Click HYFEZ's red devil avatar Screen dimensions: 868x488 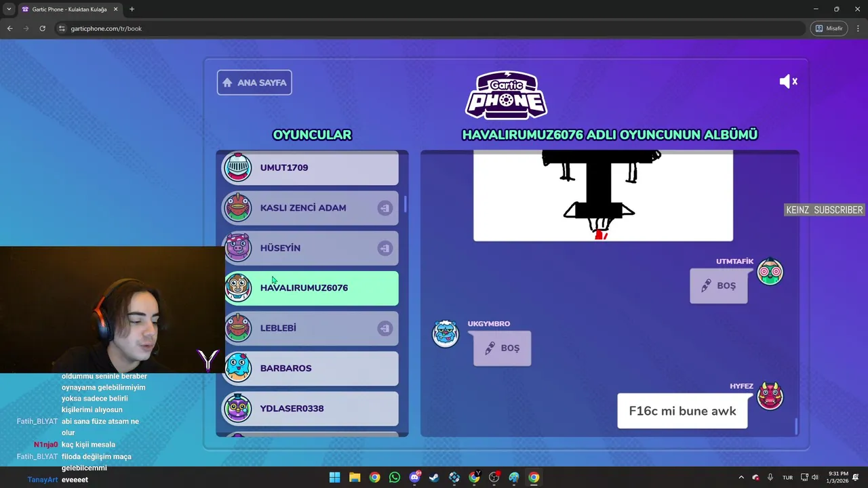click(770, 396)
